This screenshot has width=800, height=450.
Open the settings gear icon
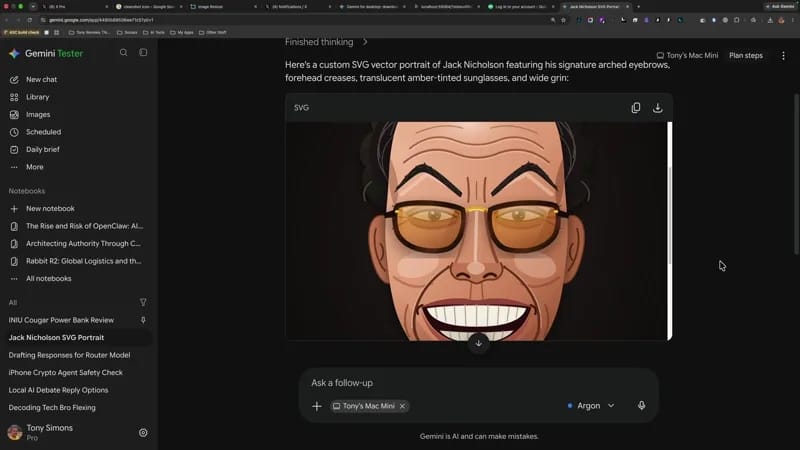[x=143, y=433]
